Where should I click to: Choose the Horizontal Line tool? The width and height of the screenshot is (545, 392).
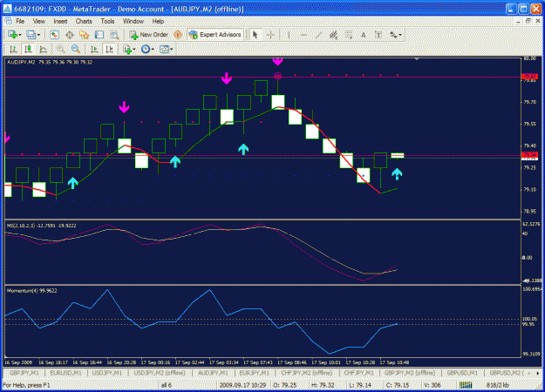point(303,35)
